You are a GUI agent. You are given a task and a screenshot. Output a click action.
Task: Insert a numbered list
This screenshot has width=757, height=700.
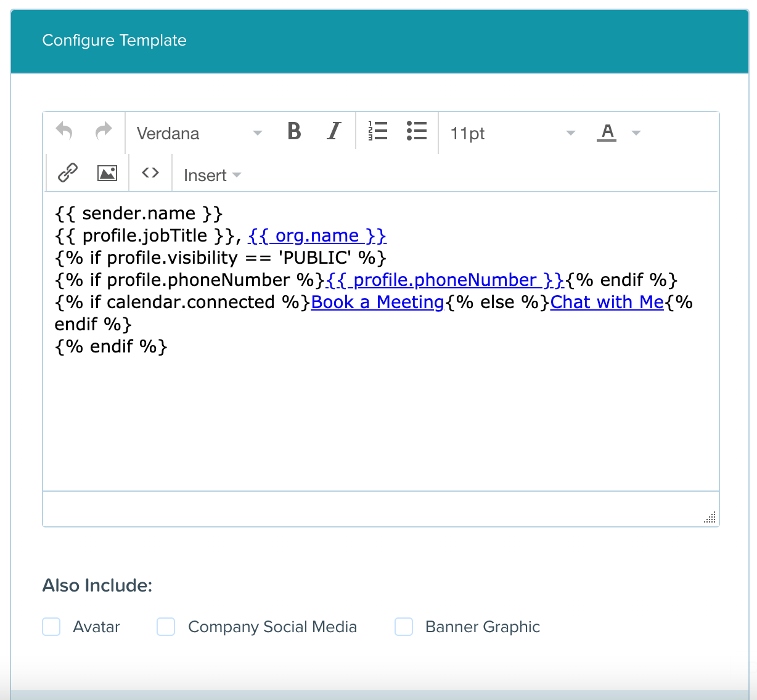(x=378, y=131)
